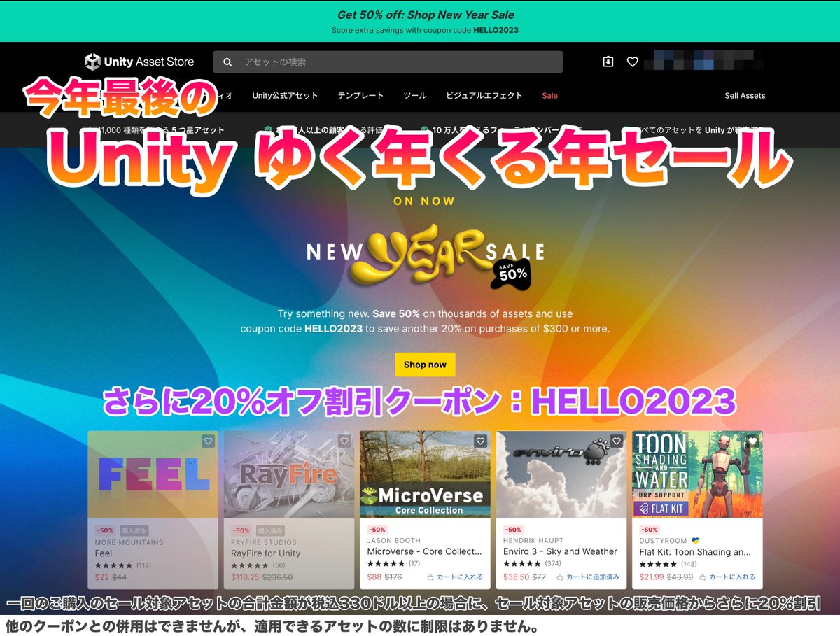Select the Sale menu item
Viewport: 840px width, 636px height.
[x=549, y=95]
